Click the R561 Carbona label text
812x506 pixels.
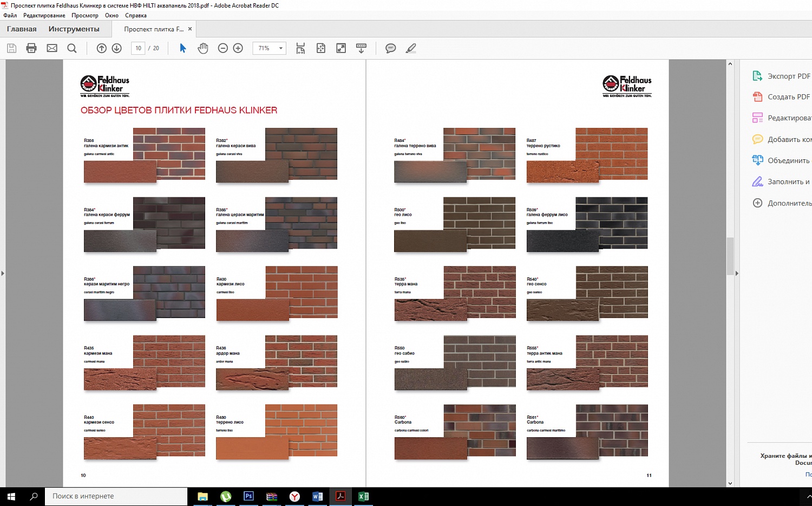click(535, 420)
